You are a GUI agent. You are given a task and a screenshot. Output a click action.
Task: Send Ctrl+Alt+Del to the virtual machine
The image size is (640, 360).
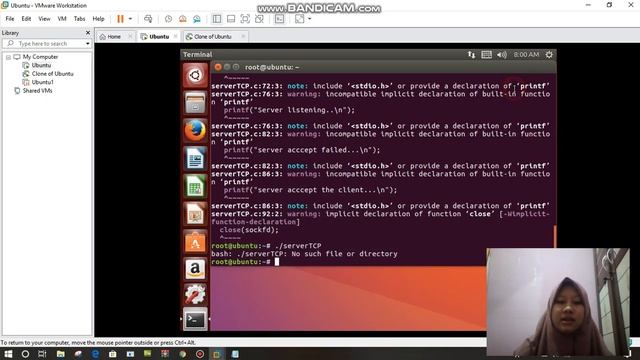(148, 19)
